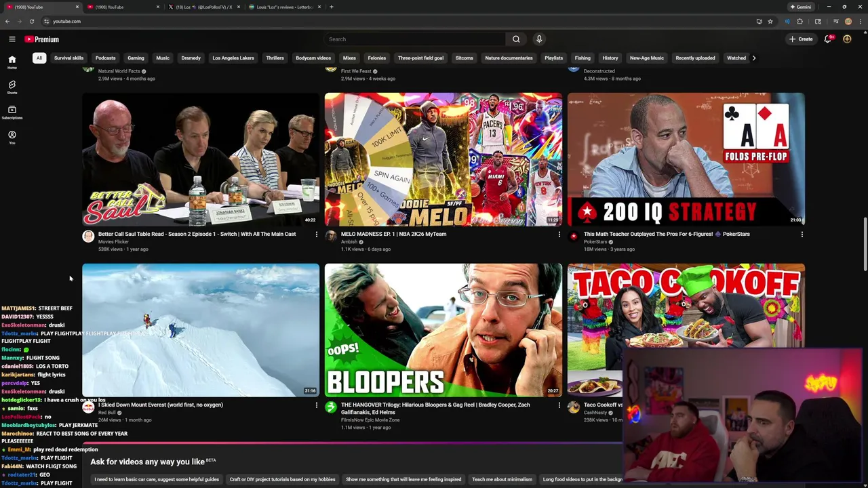Select the All filter chip
The image size is (868, 488).
pos(39,58)
